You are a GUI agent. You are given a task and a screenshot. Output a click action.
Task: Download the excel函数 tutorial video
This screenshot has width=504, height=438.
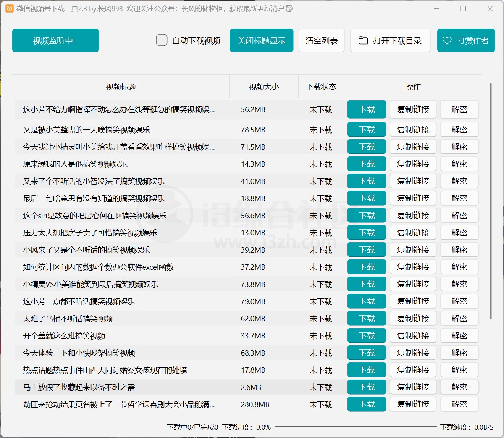pos(367,267)
